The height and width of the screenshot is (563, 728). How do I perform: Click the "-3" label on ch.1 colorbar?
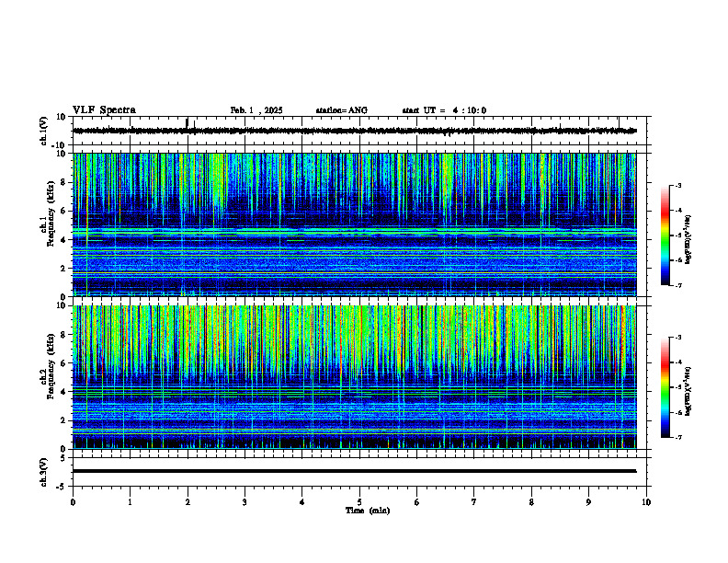(678, 186)
